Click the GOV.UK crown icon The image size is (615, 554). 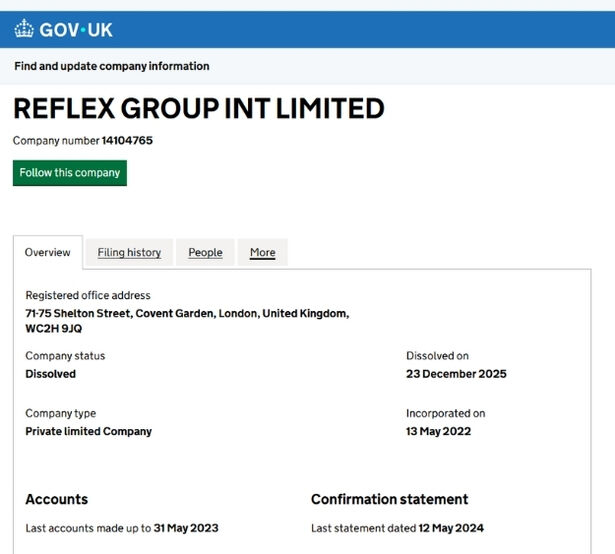(x=24, y=29)
